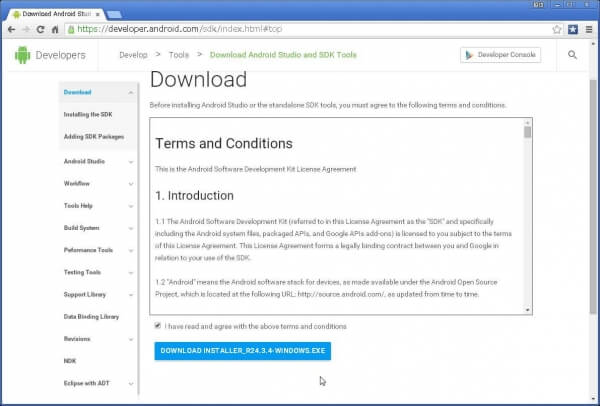Open a new browser tab
600x406 pixels.
click(x=114, y=15)
